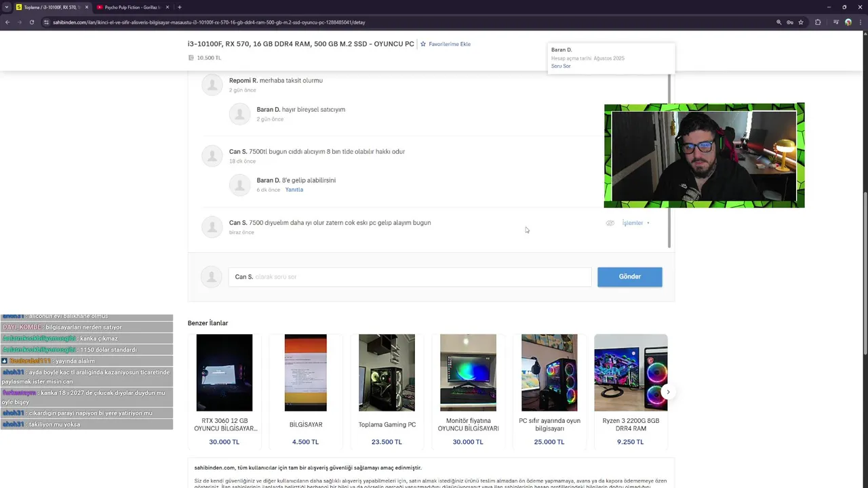Click the 23.500 TL price
This screenshot has height=488, width=868.
(387, 442)
